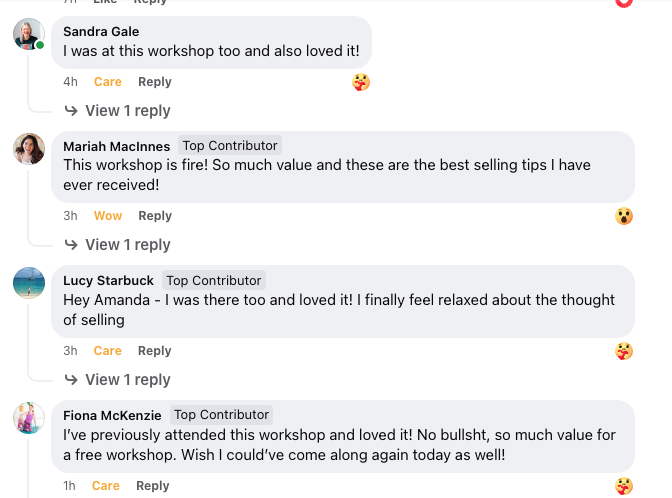This screenshot has height=498, width=672.
Task: Open Lucy Starbuck's profile photo
Action: point(28,283)
